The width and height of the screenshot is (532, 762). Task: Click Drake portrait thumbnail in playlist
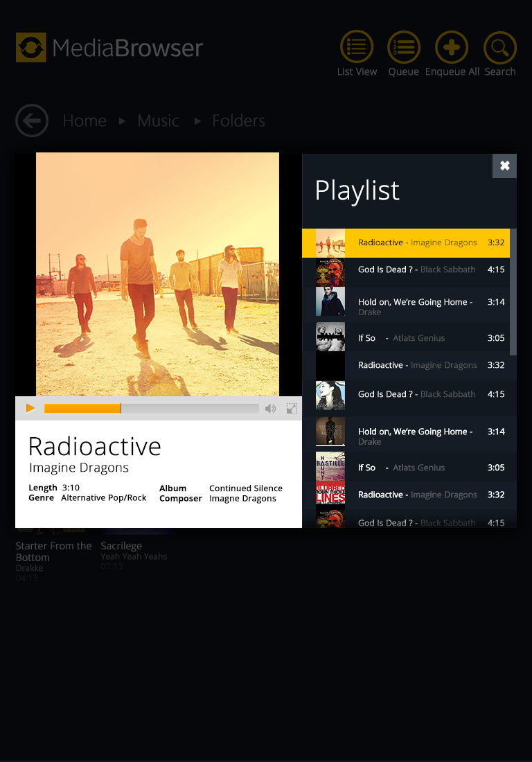pos(330,301)
